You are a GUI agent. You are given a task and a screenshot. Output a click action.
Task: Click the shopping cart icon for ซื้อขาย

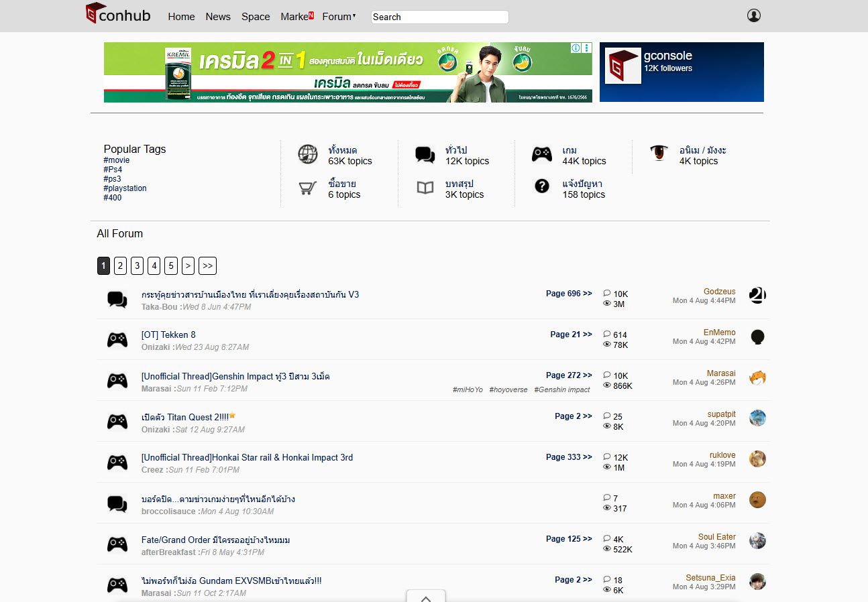tap(308, 188)
